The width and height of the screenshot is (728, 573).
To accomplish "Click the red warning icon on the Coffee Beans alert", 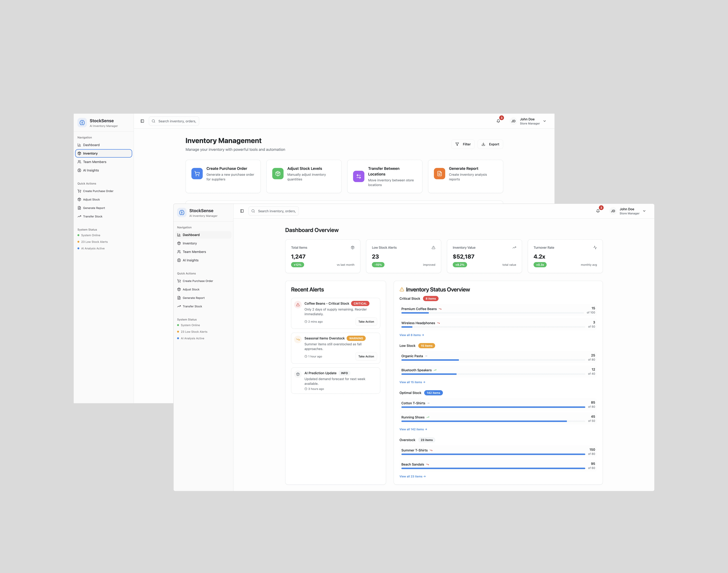I will [x=298, y=305].
